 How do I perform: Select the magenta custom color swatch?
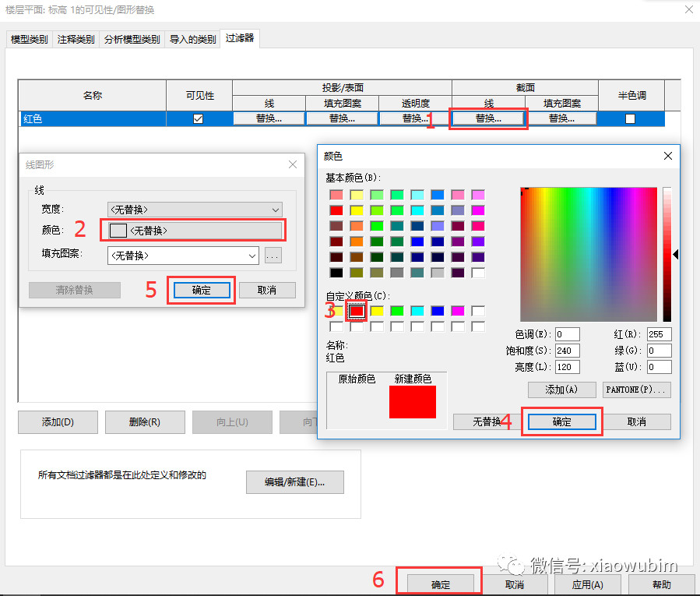coord(458,311)
